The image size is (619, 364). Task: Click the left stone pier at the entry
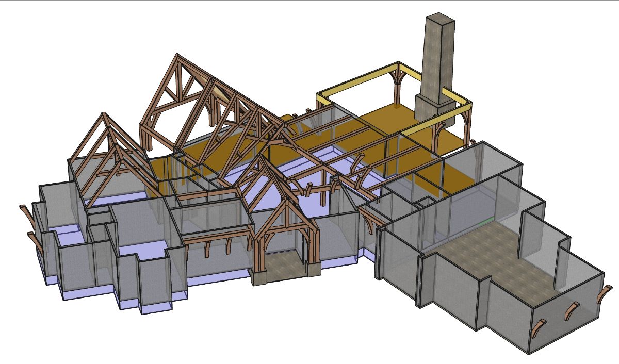[x=259, y=277]
